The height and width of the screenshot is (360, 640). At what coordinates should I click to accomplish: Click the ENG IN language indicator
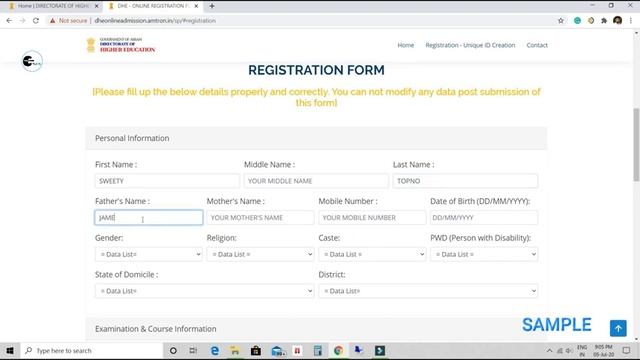coord(582,351)
